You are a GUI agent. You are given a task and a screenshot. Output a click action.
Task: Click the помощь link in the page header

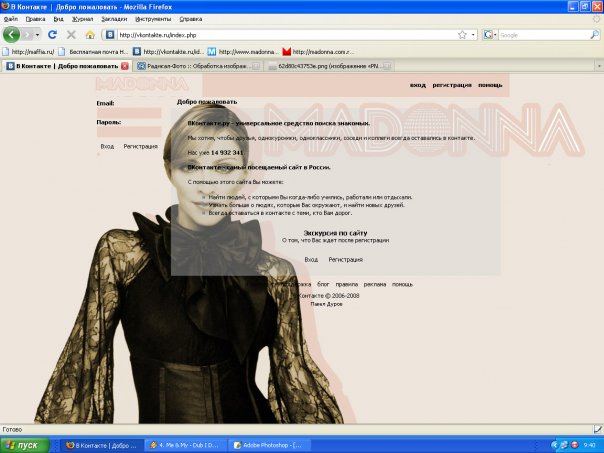tap(490, 85)
